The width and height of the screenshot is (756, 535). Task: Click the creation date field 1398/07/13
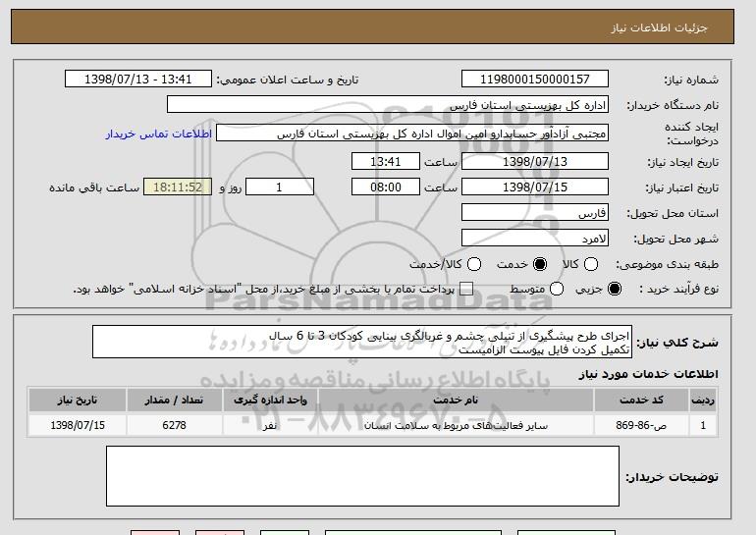[535, 161]
